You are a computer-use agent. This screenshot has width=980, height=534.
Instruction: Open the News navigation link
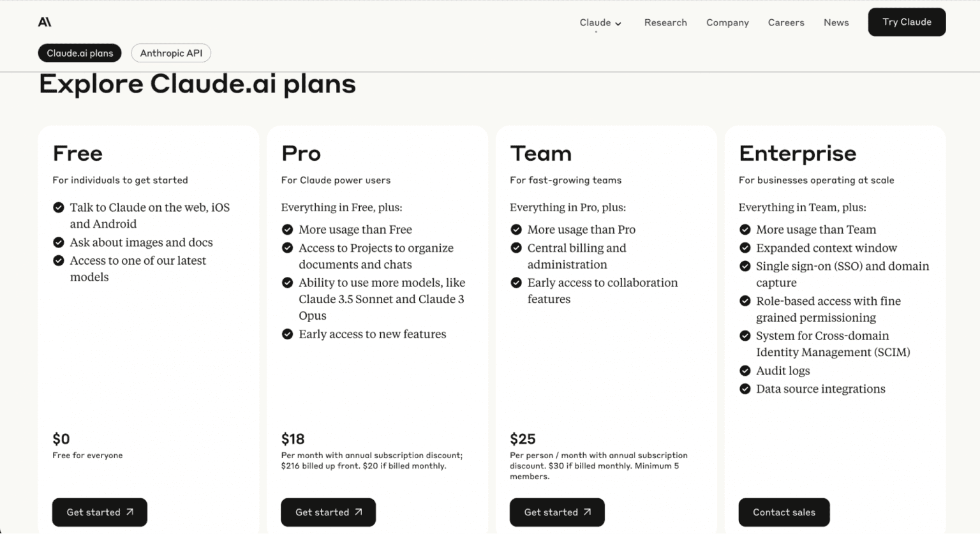(x=836, y=23)
